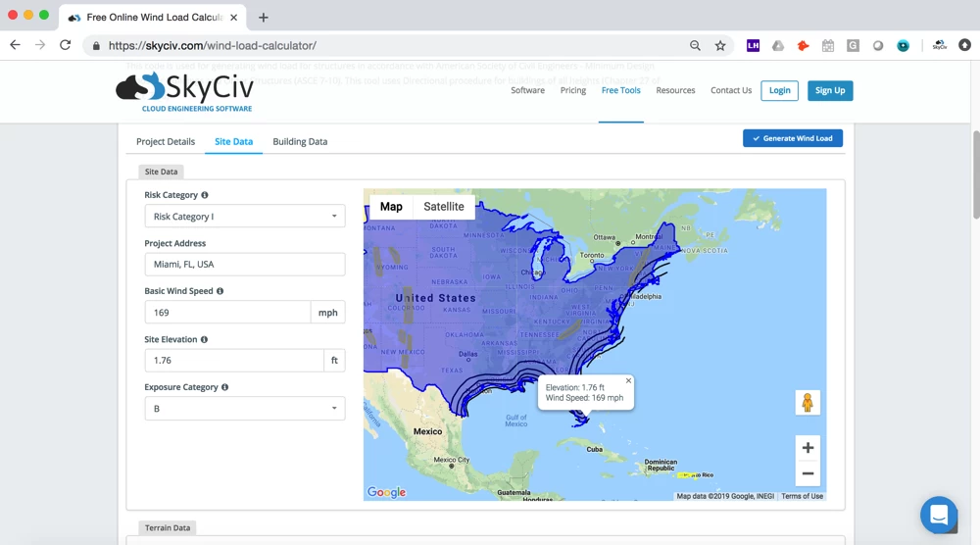Click the zoom magnifier icon in address bar
This screenshot has height=545, width=980.
695,46
